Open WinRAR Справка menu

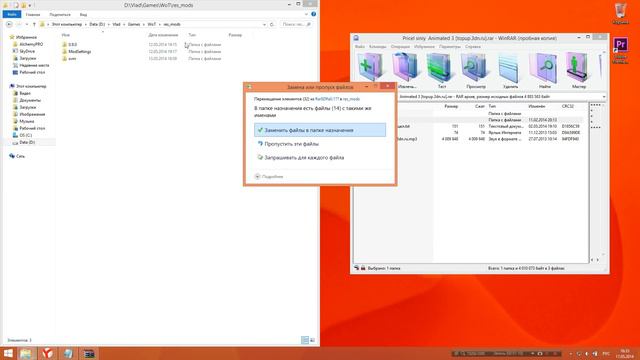coord(473,47)
